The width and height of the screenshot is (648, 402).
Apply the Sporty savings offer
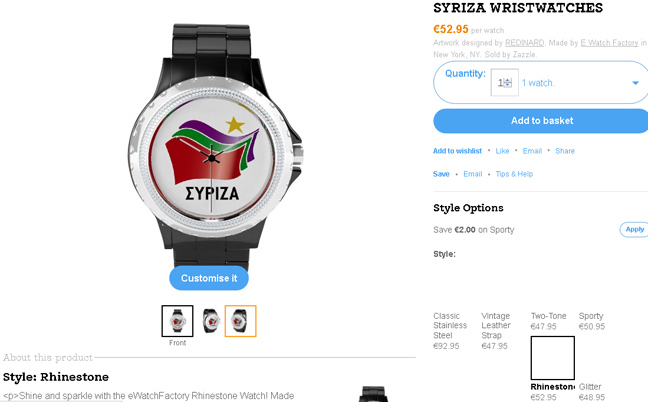pyautogui.click(x=634, y=229)
